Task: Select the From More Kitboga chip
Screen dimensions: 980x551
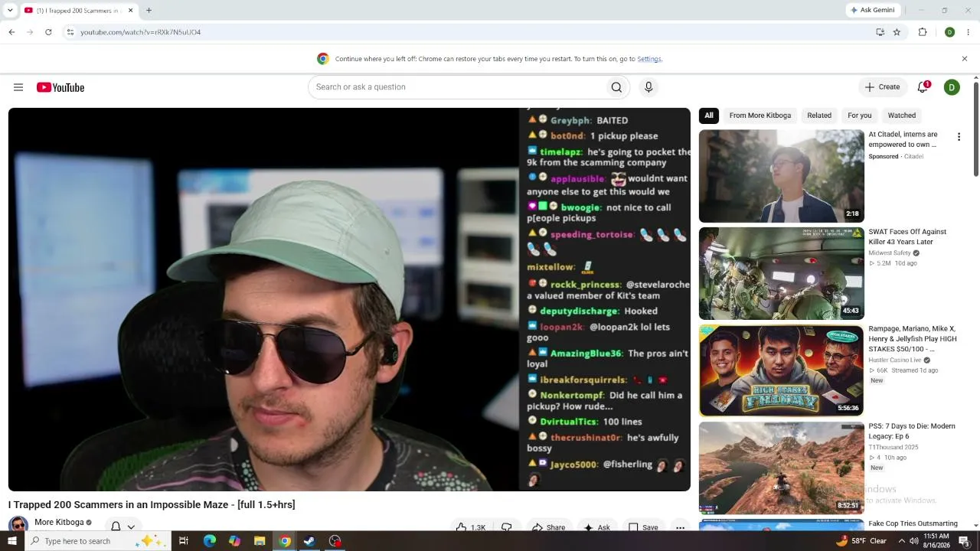Action: (x=760, y=116)
